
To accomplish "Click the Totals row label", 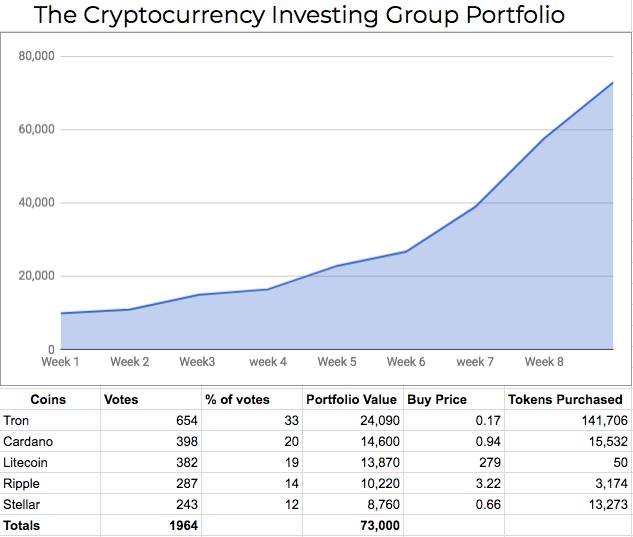I will point(23,525).
